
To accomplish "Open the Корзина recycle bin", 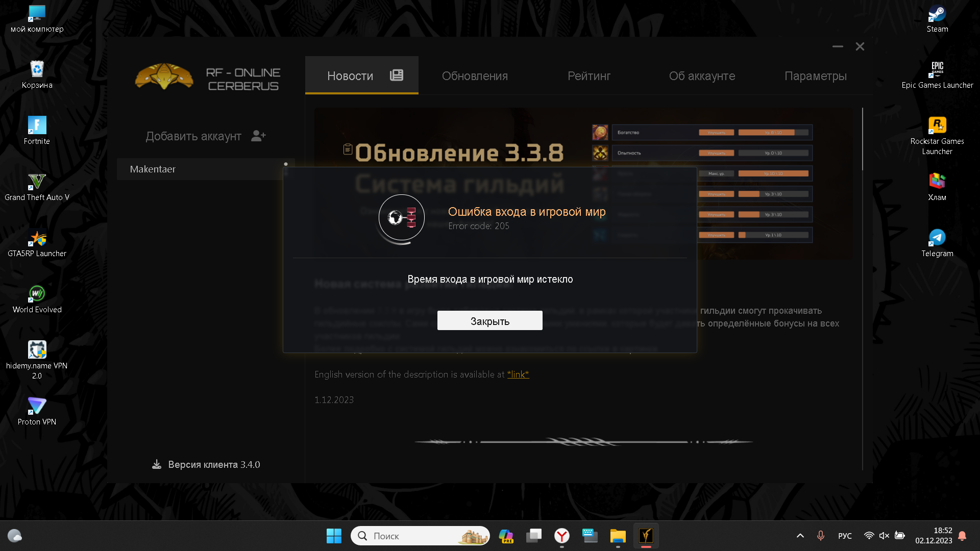I will [x=37, y=75].
